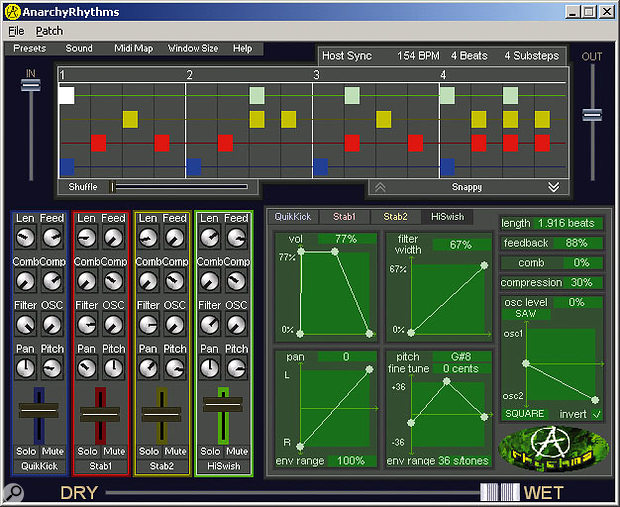Image resolution: width=620 pixels, height=507 pixels.
Task: Click the AnarchyRhythms title bar icon
Action: (x=13, y=12)
